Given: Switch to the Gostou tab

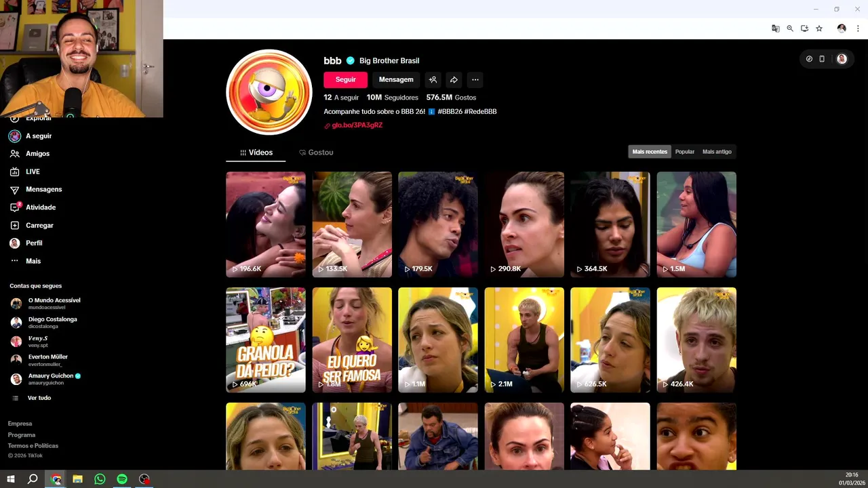Looking at the screenshot, I should point(316,152).
